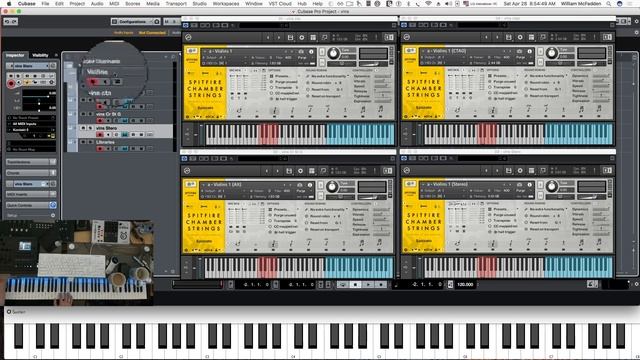
Task: Open Purge dropdown in Violins 1 [CTAO] window
Action: pos(520,58)
